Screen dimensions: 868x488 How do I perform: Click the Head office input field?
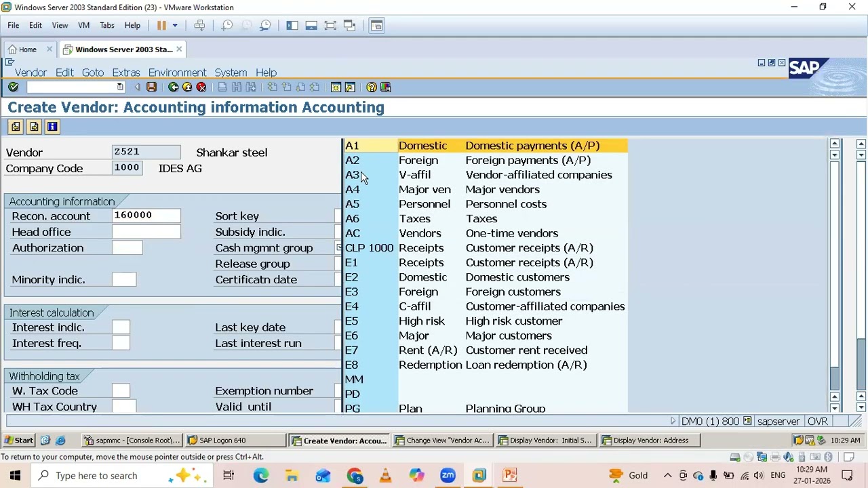tap(146, 232)
